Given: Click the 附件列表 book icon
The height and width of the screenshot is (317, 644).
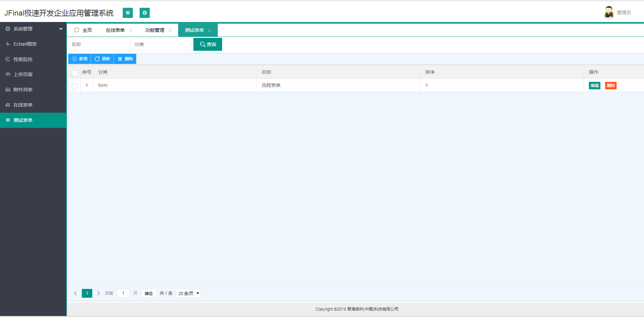Looking at the screenshot, I should pyautogui.click(x=8, y=90).
